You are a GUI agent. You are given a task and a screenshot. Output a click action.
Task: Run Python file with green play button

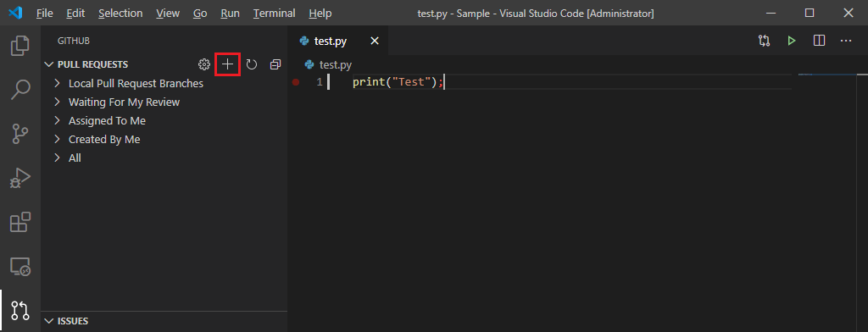pos(793,41)
